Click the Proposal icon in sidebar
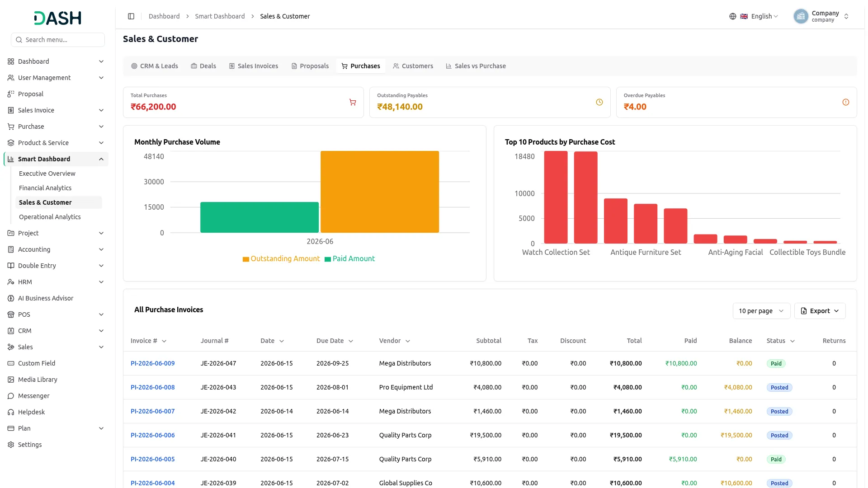Viewport: 868px width, 488px height. (x=11, y=94)
